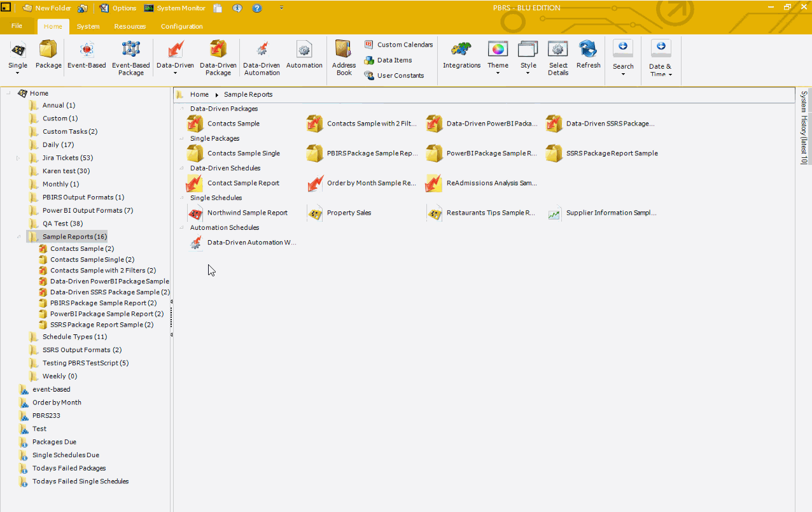Open User Constants

tap(394, 75)
